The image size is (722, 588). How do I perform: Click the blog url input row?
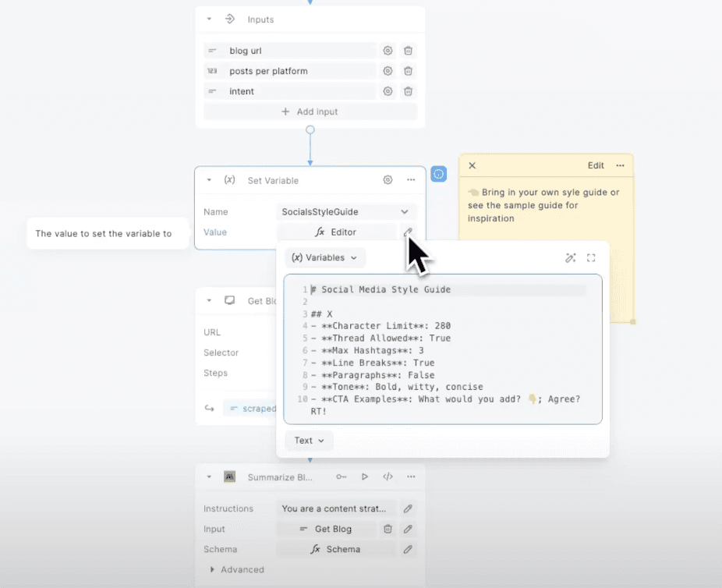point(290,51)
